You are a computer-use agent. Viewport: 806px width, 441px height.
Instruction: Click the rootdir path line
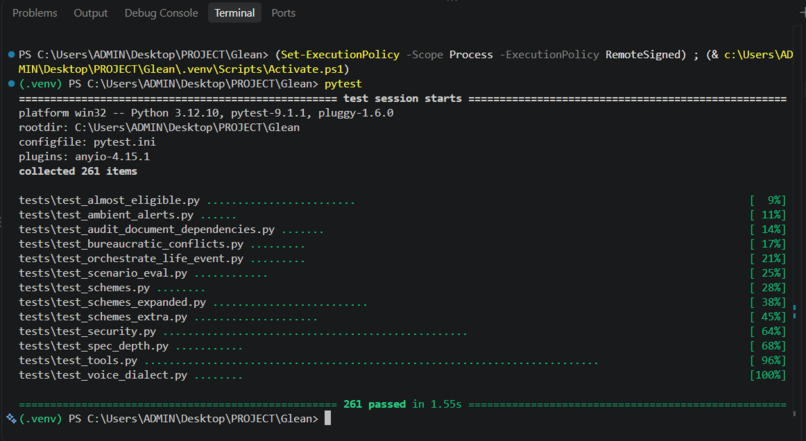tap(159, 127)
